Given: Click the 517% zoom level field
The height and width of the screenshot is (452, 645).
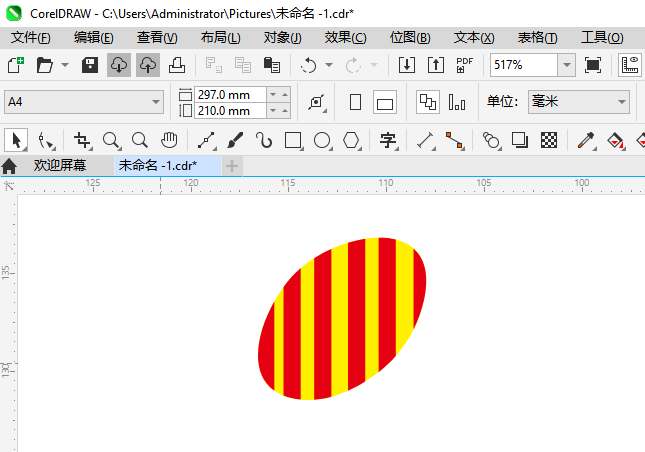Looking at the screenshot, I should tap(524, 65).
